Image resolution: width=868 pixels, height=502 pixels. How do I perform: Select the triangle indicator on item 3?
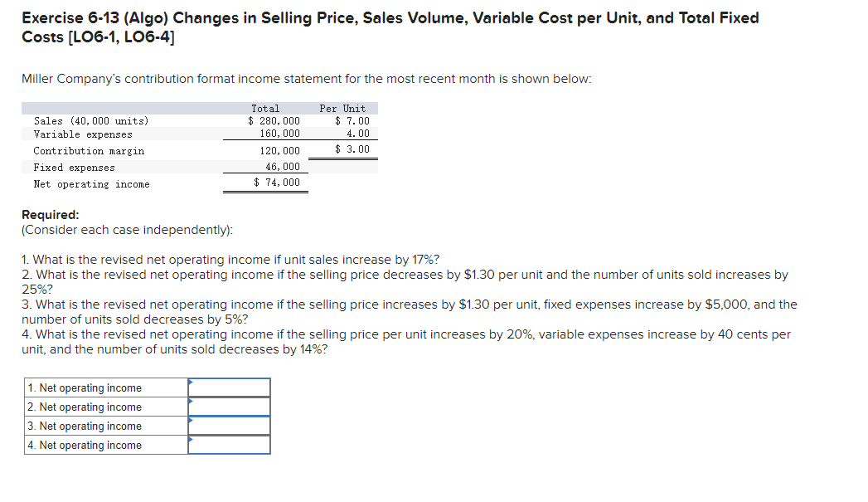190,422
